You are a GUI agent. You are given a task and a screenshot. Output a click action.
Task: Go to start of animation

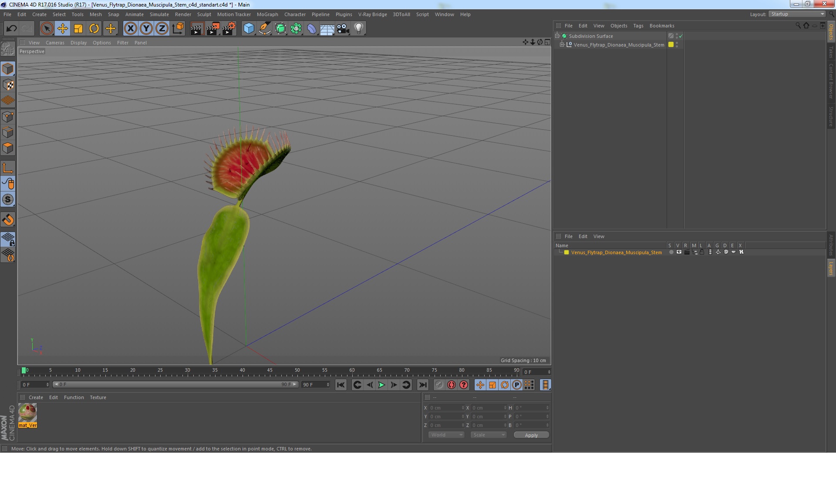click(341, 385)
